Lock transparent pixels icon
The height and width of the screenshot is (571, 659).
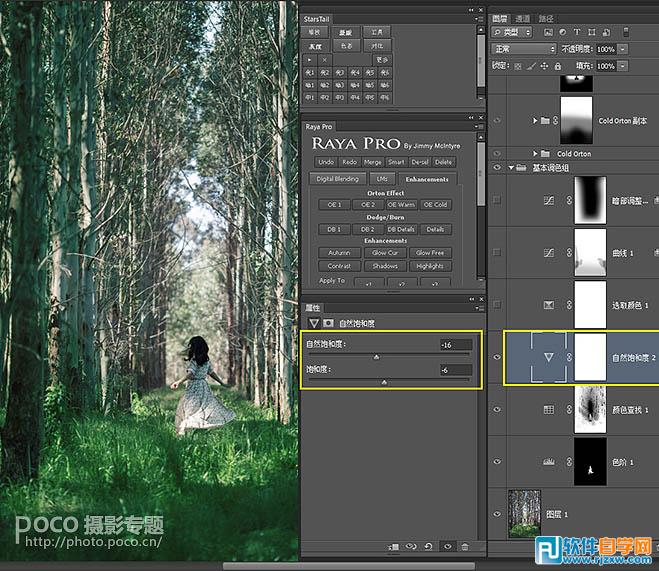click(518, 66)
